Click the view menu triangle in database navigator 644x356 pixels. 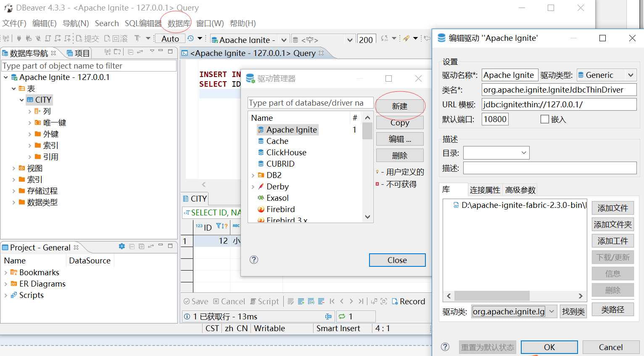(152, 51)
